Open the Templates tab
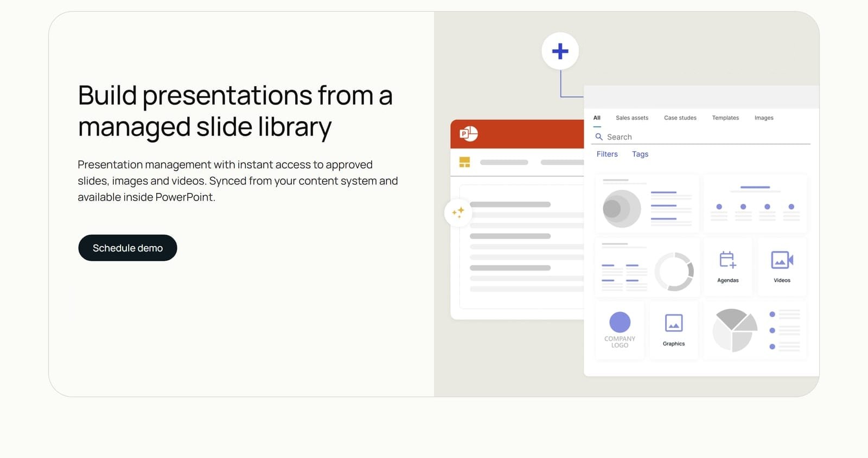The width and height of the screenshot is (868, 458). point(725,118)
